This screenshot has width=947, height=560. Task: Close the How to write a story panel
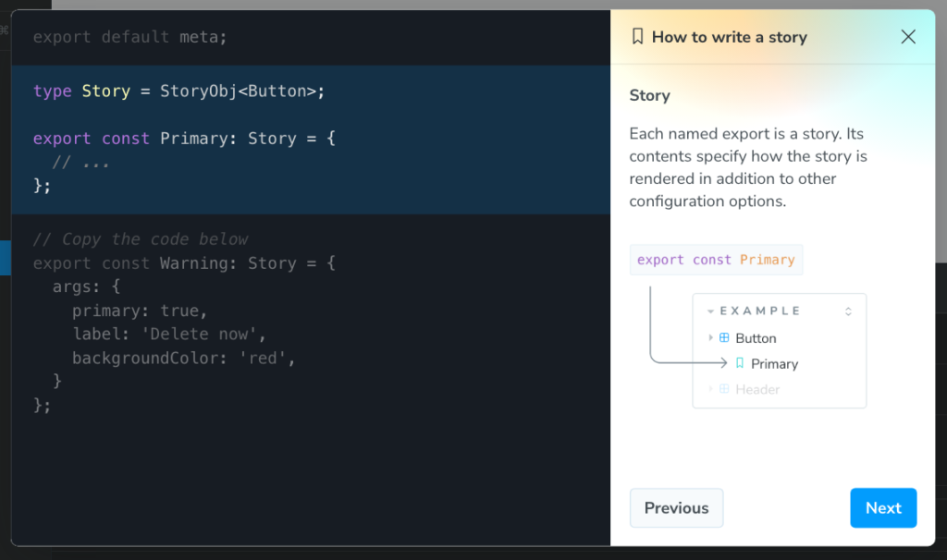[908, 37]
